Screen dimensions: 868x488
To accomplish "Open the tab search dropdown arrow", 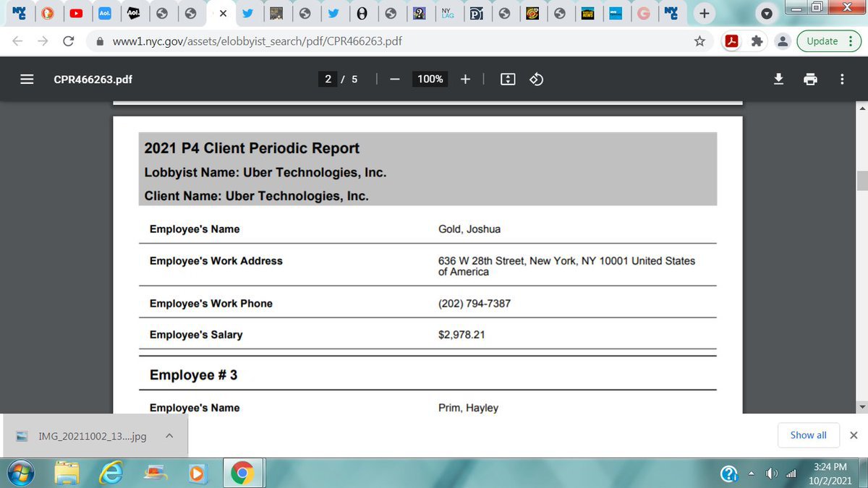I will 766,14.
